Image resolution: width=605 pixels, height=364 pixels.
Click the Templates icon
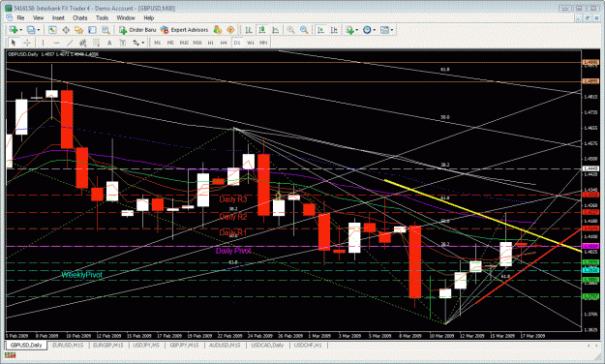(x=384, y=30)
